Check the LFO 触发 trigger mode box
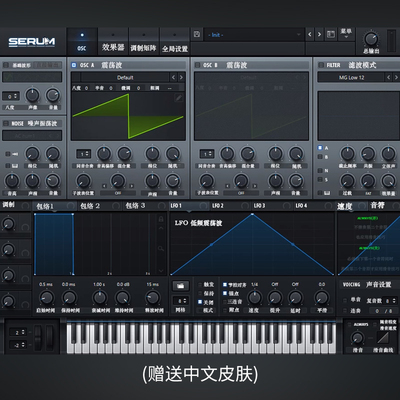The image size is (400, 400). click(x=200, y=285)
